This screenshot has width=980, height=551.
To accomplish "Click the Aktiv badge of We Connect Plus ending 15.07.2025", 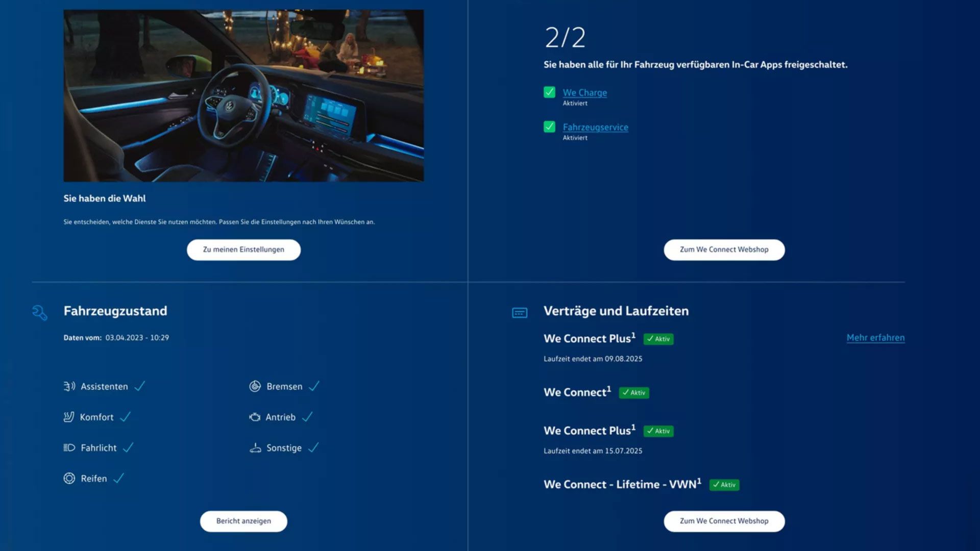I will (658, 431).
